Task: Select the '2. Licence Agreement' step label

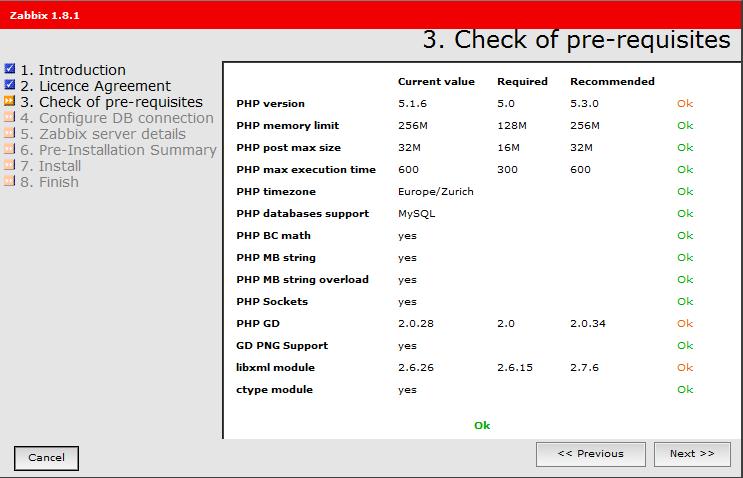Action: tap(95, 86)
